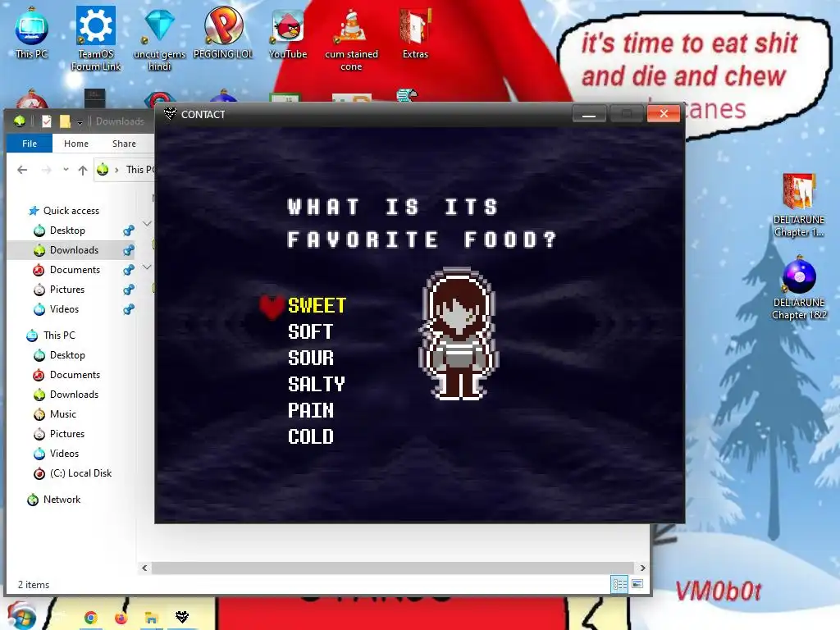Switch to details view layout
Viewport: 840px width, 630px height.
point(619,584)
